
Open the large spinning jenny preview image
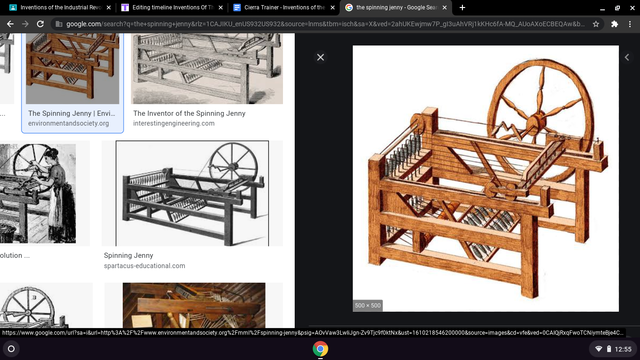[485, 178]
